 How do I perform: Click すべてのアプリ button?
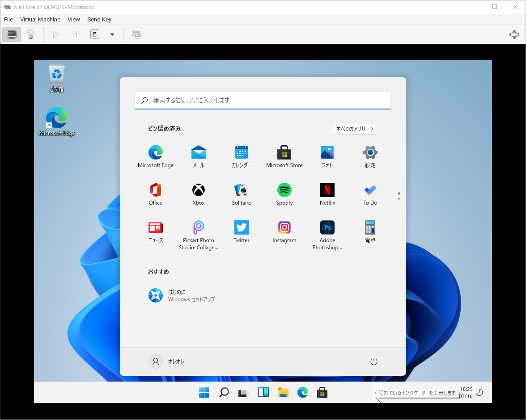click(x=355, y=129)
